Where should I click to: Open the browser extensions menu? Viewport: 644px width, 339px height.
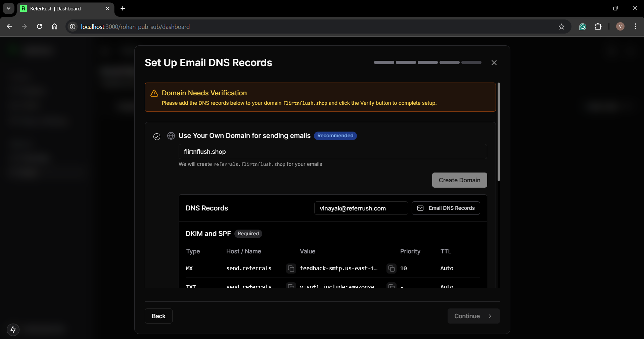[x=598, y=27]
